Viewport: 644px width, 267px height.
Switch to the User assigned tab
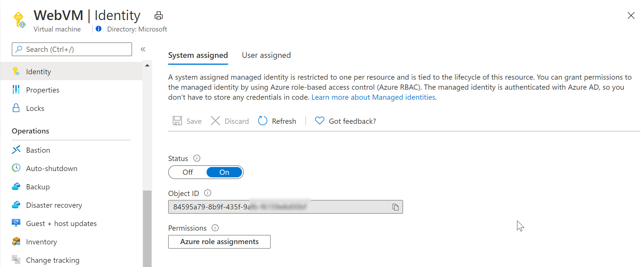[x=266, y=55]
